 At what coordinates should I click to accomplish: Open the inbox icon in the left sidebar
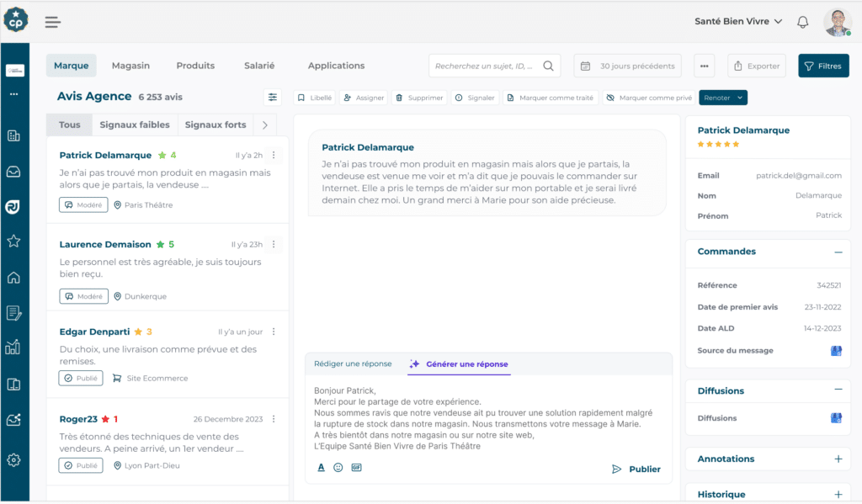pyautogui.click(x=13, y=172)
